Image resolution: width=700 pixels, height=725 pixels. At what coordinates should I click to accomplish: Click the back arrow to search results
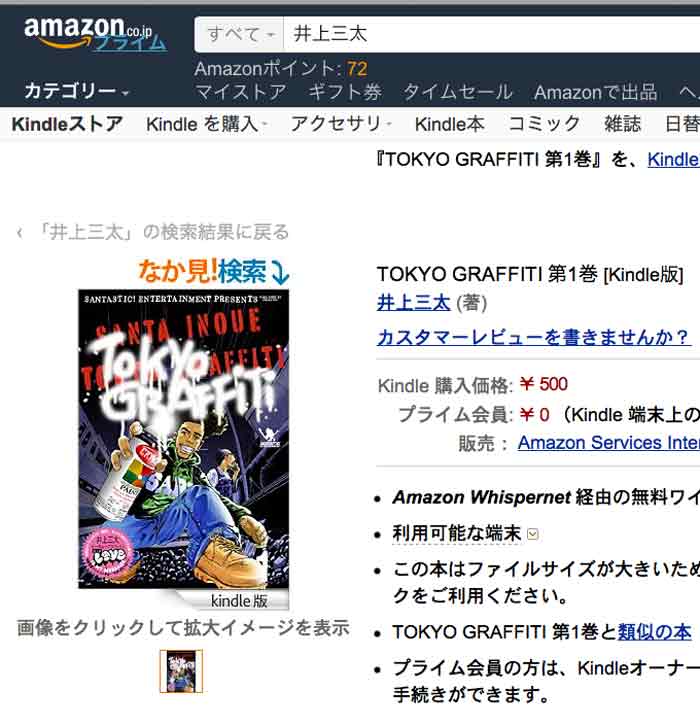pos(19,233)
